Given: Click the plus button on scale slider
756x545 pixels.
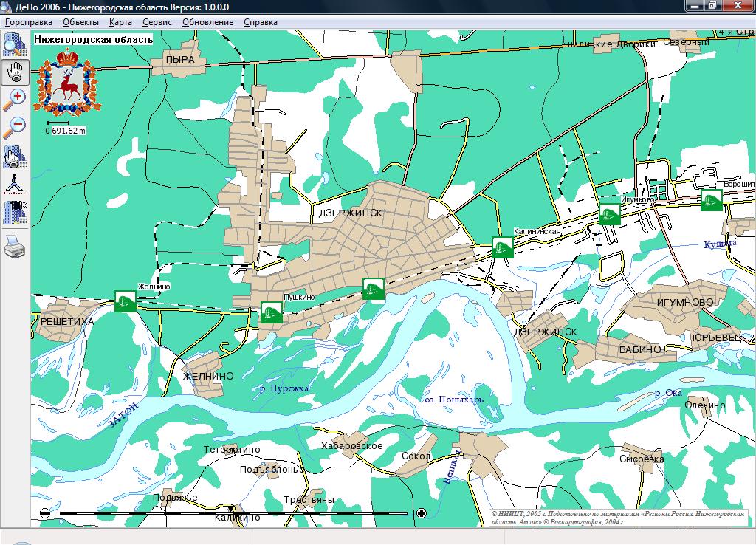Looking at the screenshot, I should point(422,513).
